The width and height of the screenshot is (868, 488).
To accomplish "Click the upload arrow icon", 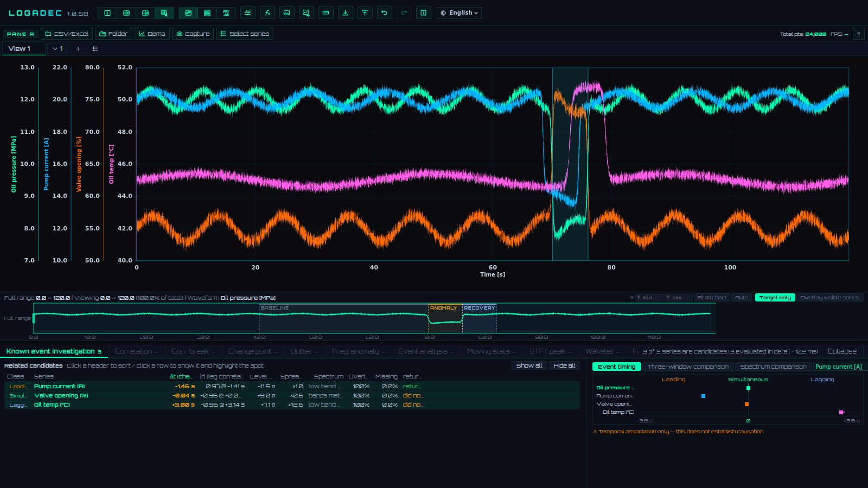I will pyautogui.click(x=365, y=13).
